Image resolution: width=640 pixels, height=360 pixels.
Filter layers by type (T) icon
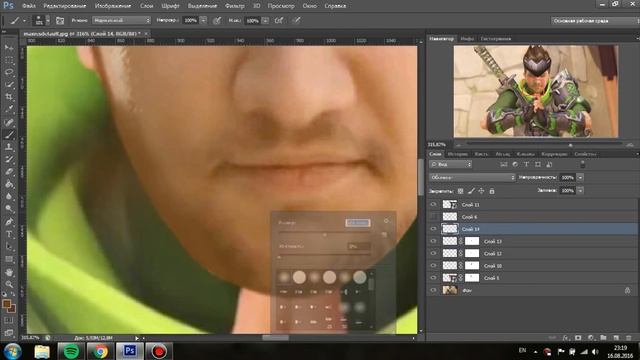527,164
